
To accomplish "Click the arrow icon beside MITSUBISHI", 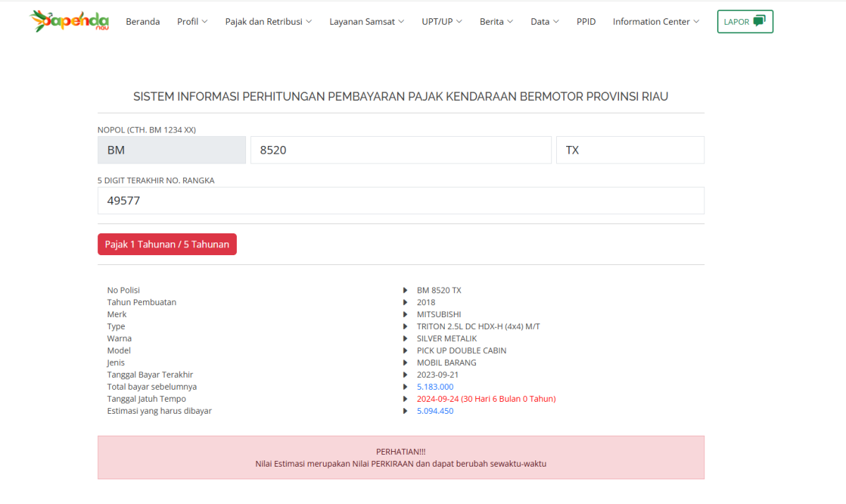I will [405, 314].
